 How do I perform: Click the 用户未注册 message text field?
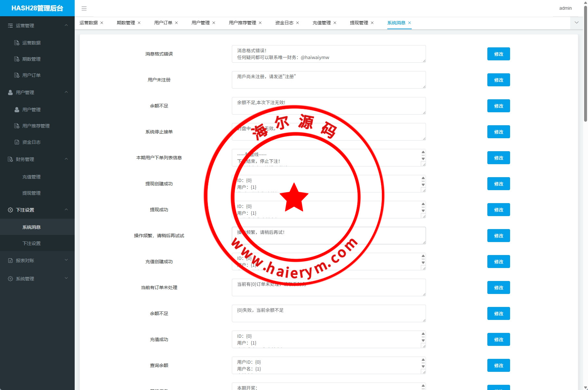click(329, 80)
